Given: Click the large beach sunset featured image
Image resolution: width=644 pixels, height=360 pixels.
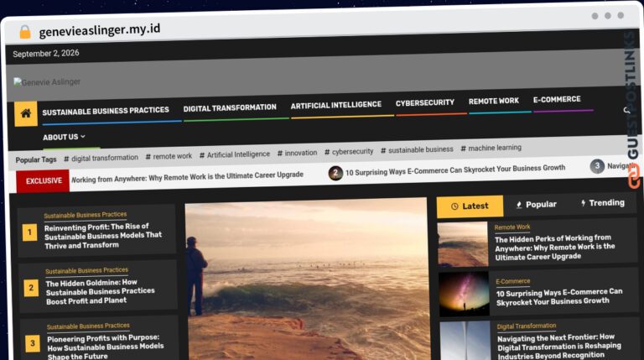Looking at the screenshot, I should coord(307,279).
